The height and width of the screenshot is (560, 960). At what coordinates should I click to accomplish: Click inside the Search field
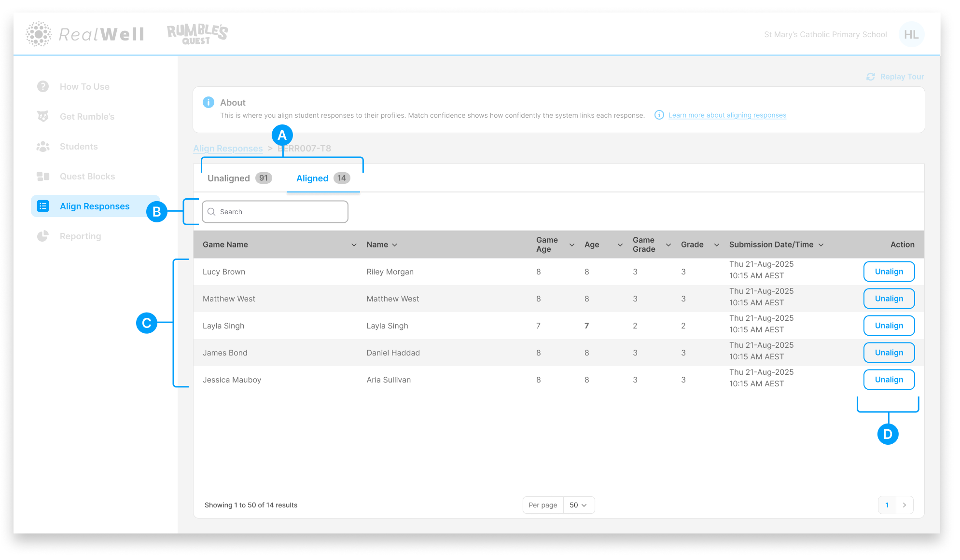pyautogui.click(x=275, y=211)
